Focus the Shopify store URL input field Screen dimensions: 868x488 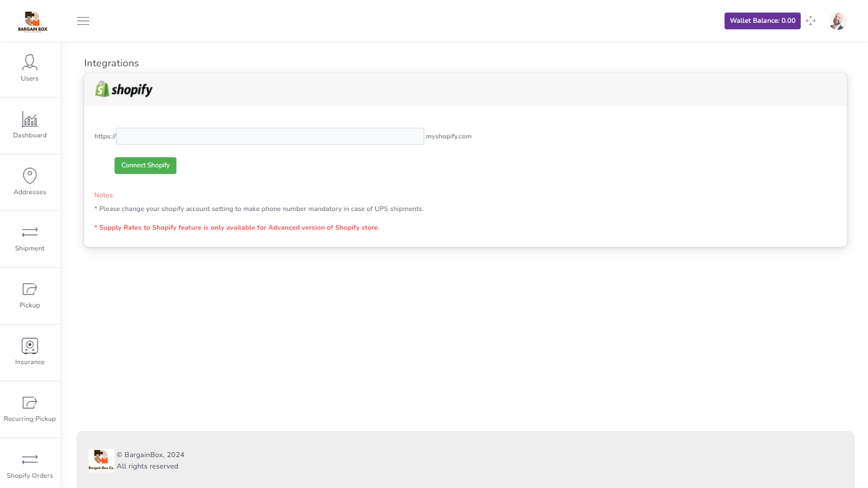(x=270, y=136)
